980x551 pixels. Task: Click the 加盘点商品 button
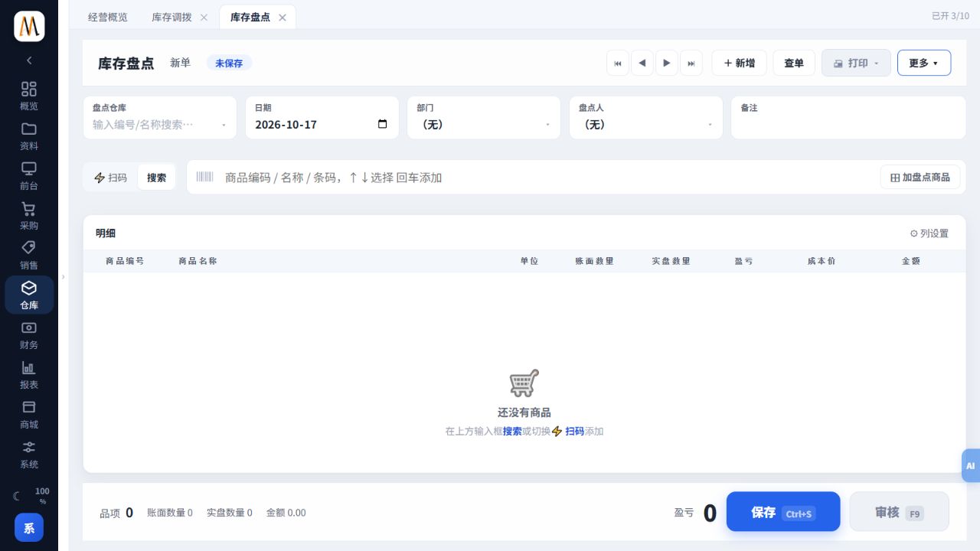(x=920, y=178)
